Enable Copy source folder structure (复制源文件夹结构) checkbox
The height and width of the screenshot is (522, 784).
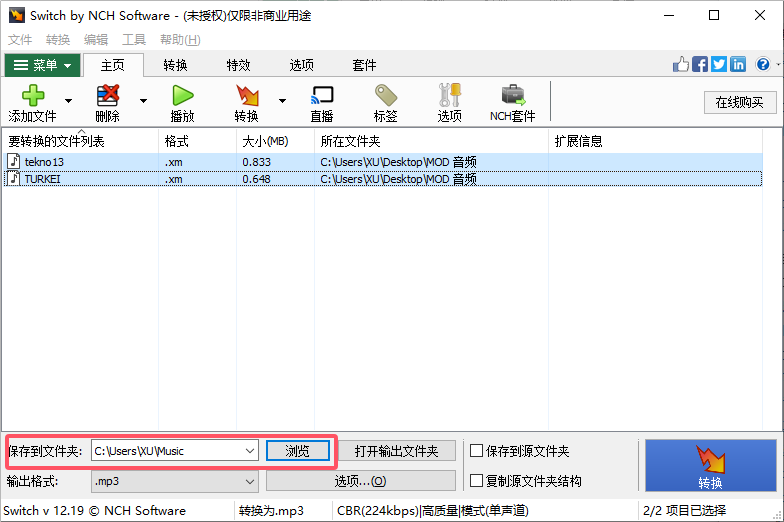(476, 480)
